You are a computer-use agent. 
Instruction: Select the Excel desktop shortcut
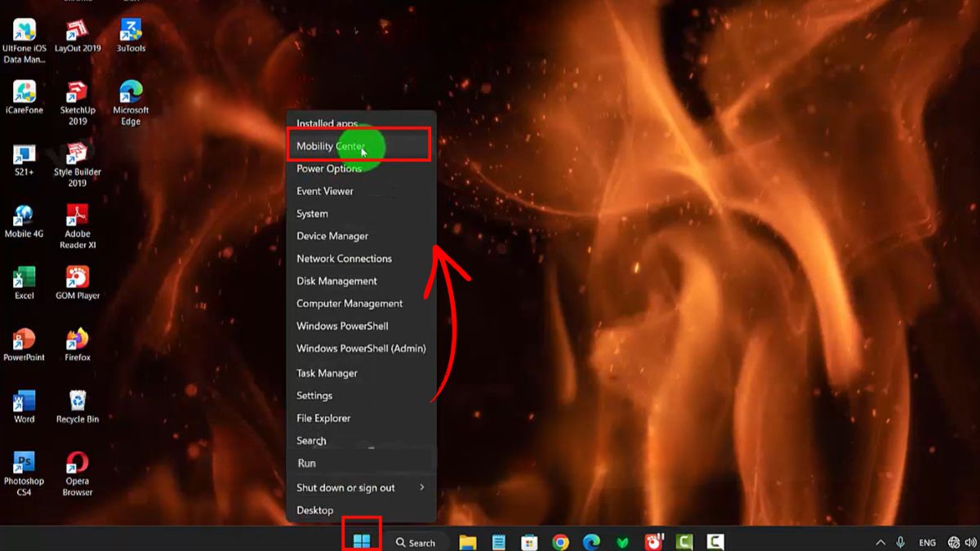click(24, 284)
